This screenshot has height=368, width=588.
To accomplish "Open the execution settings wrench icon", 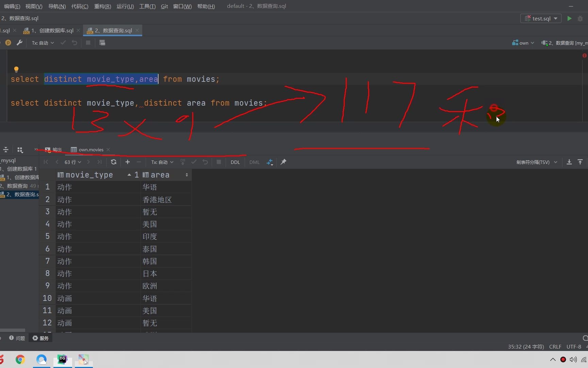I will click(19, 43).
